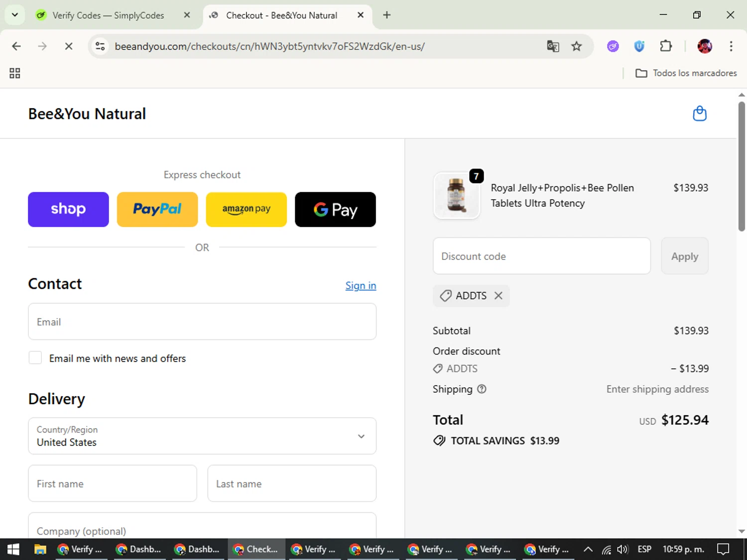Click the total amount $125.94
The height and width of the screenshot is (560, 747).
(685, 420)
